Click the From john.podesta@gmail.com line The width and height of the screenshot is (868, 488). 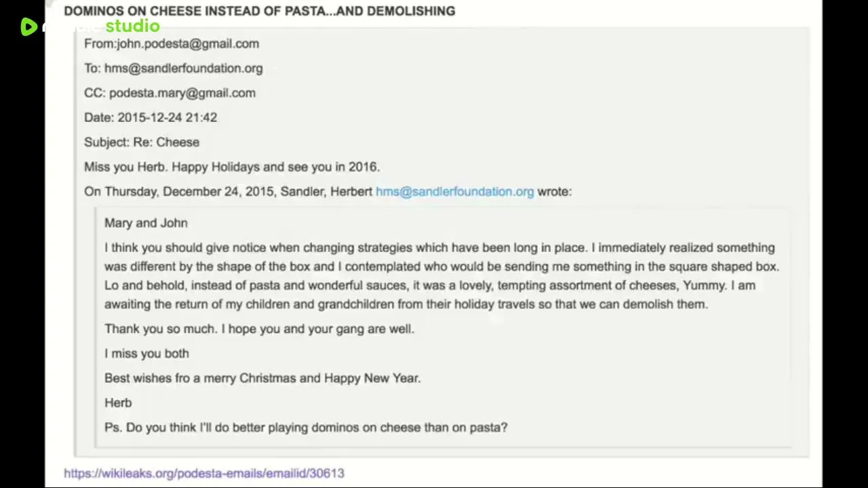(172, 43)
